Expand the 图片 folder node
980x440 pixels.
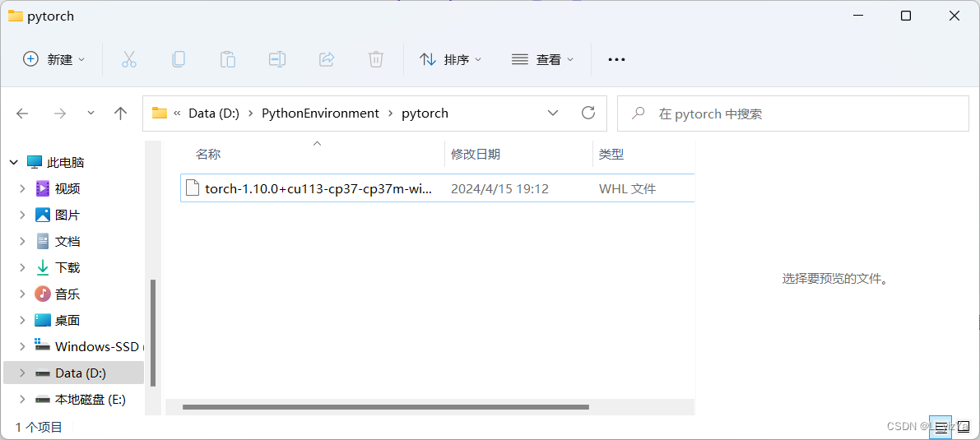tap(22, 215)
